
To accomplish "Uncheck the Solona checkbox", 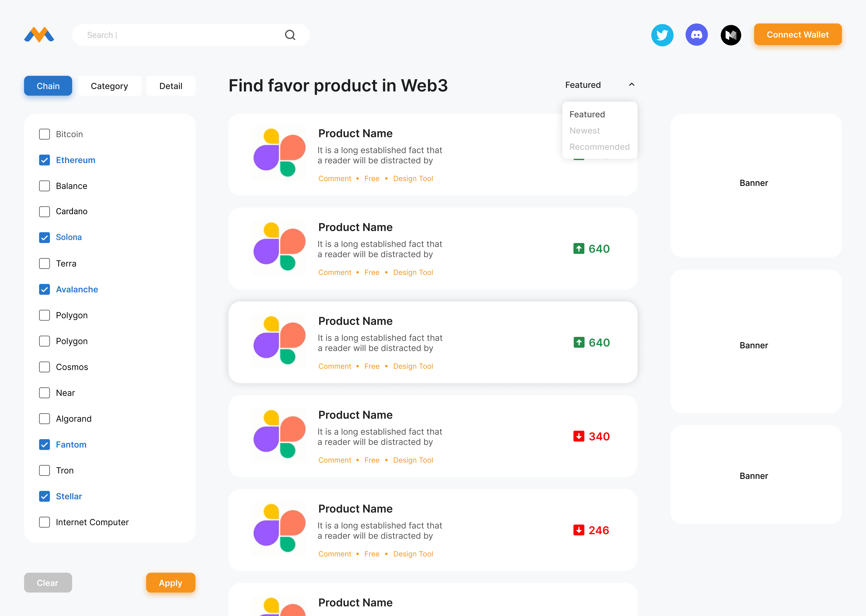I will pyautogui.click(x=44, y=237).
